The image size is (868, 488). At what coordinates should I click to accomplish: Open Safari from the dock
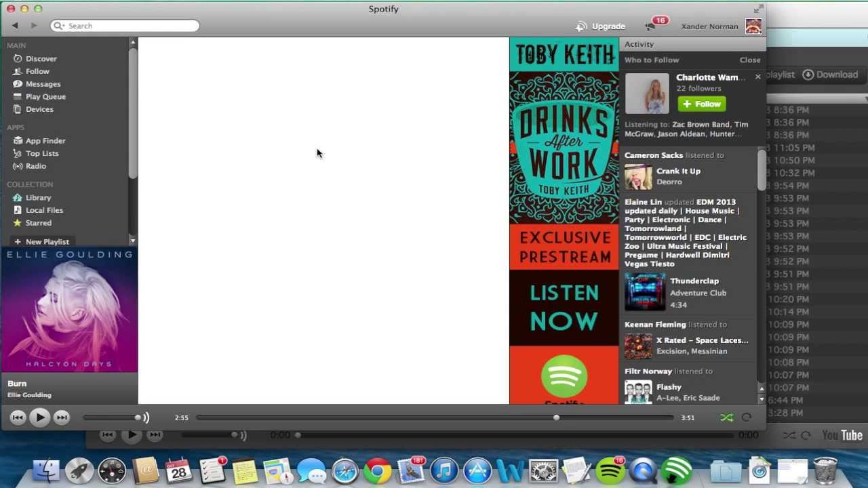coord(344,471)
